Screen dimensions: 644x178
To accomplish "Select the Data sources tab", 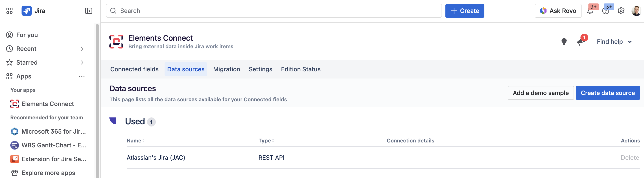I will pos(186,69).
